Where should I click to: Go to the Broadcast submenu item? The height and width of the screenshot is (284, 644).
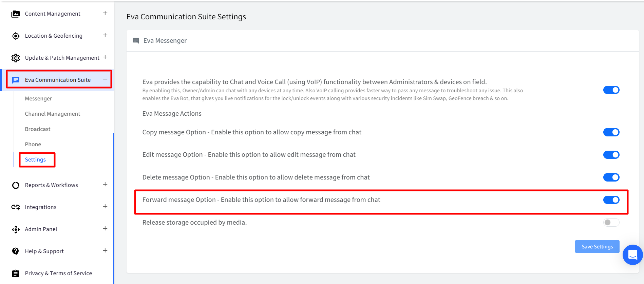pyautogui.click(x=38, y=129)
